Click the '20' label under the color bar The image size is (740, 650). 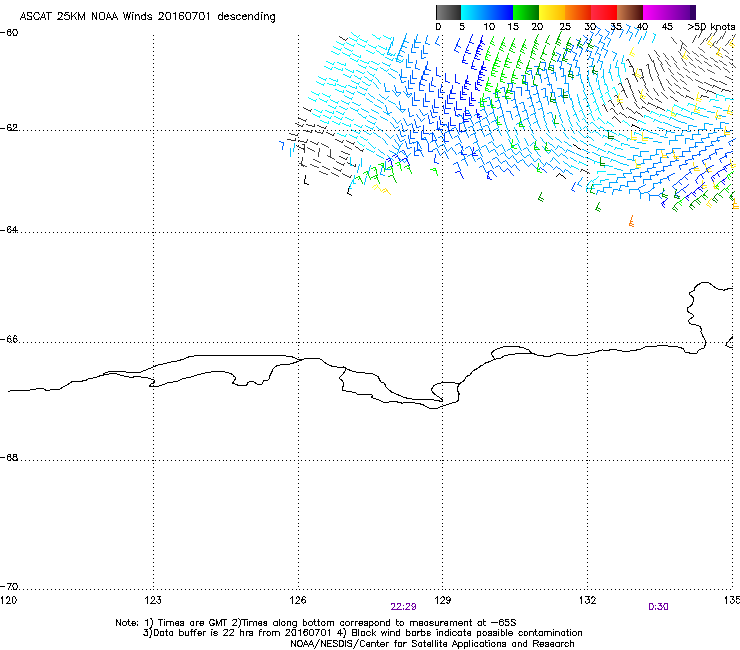coord(537,27)
